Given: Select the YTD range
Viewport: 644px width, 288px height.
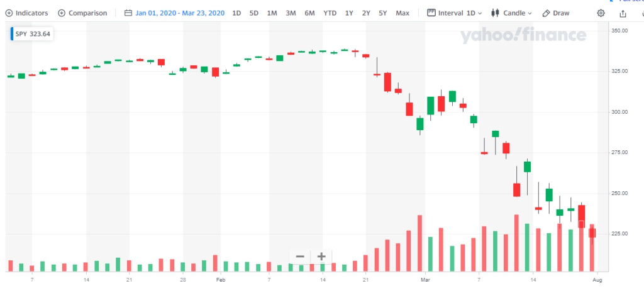Looking at the screenshot, I should tap(330, 13).
